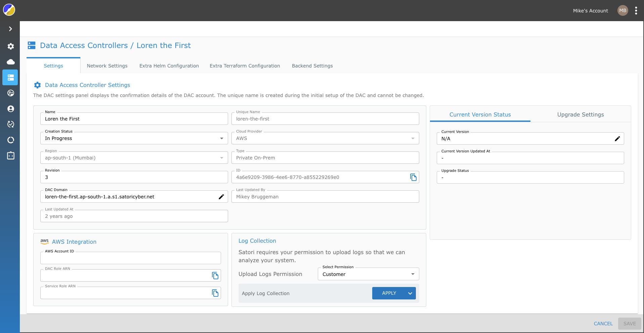Open the cloud icon in the sidebar

click(11, 62)
